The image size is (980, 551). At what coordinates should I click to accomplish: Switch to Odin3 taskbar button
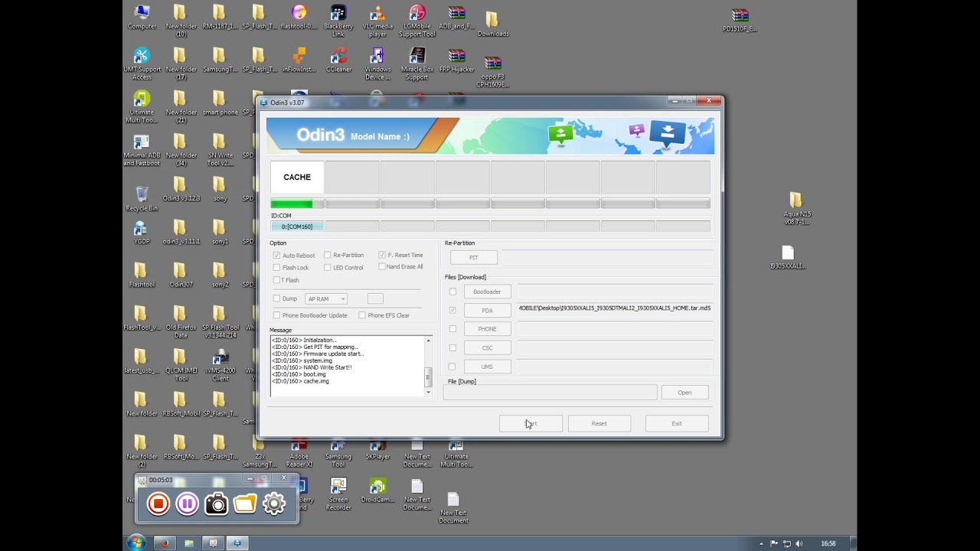[x=237, y=543]
